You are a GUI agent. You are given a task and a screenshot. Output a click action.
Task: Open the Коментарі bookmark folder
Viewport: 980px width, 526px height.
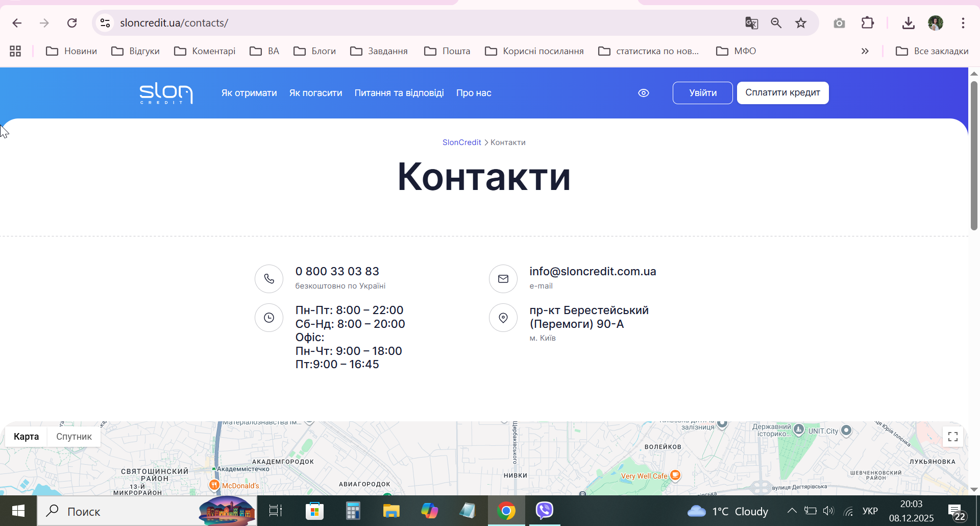pyautogui.click(x=205, y=51)
